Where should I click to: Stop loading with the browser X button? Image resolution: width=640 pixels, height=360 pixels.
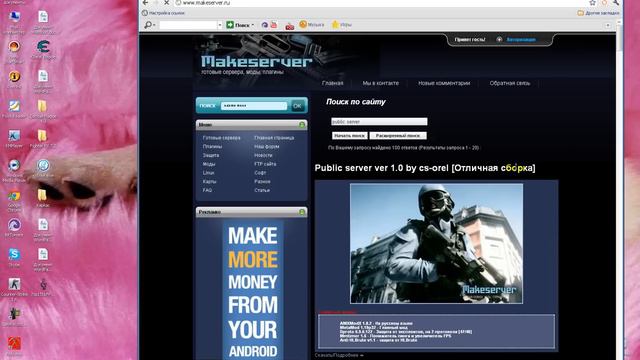167,2
